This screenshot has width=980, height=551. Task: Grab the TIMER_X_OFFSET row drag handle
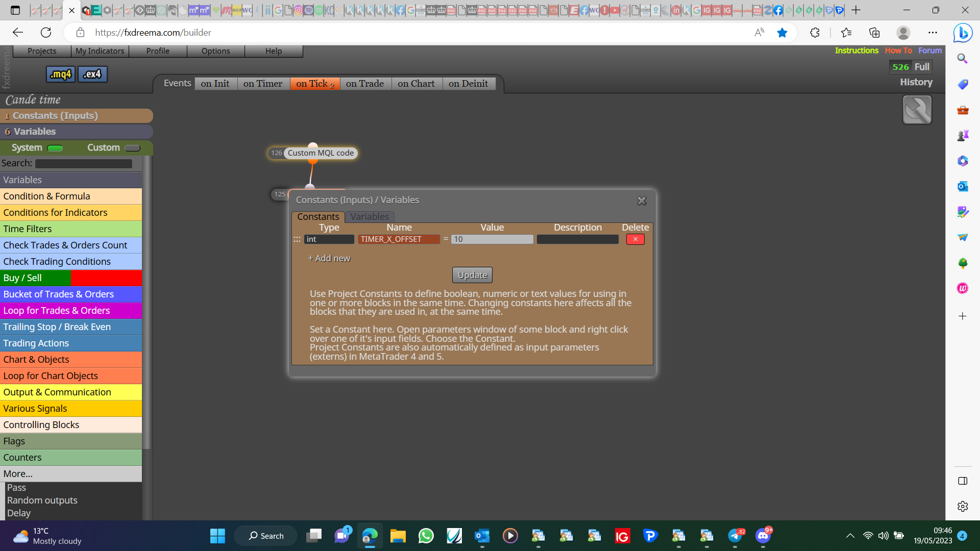[x=297, y=239]
